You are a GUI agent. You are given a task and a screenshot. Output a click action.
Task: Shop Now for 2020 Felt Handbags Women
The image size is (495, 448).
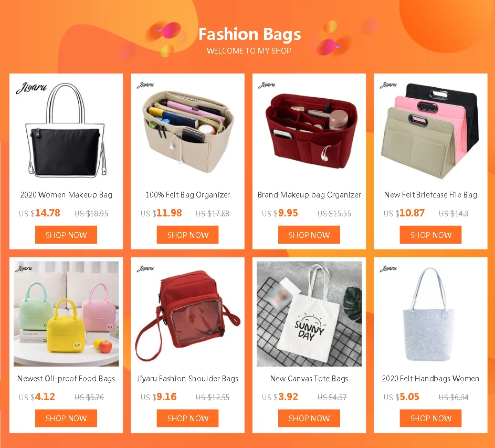pyautogui.click(x=430, y=418)
